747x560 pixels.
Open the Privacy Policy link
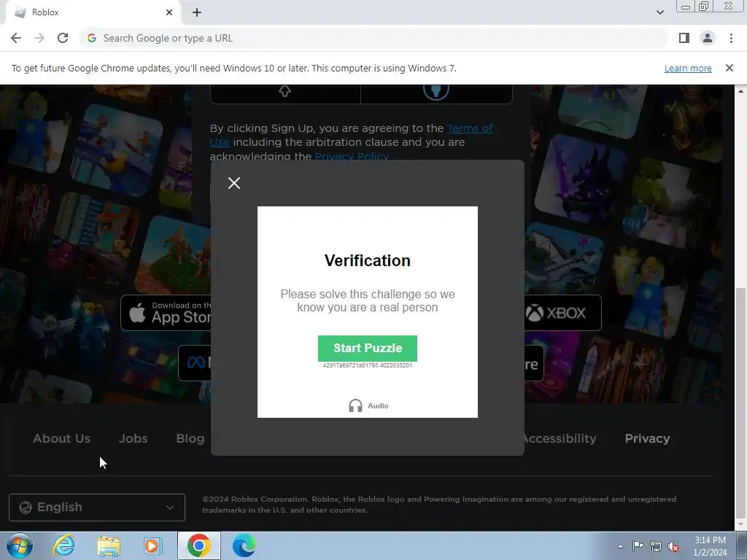[x=352, y=156]
